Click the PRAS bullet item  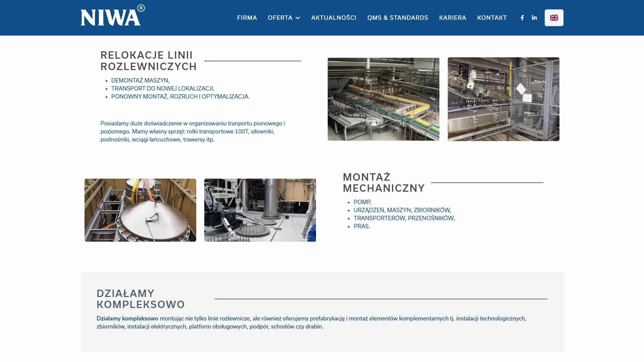click(362, 226)
